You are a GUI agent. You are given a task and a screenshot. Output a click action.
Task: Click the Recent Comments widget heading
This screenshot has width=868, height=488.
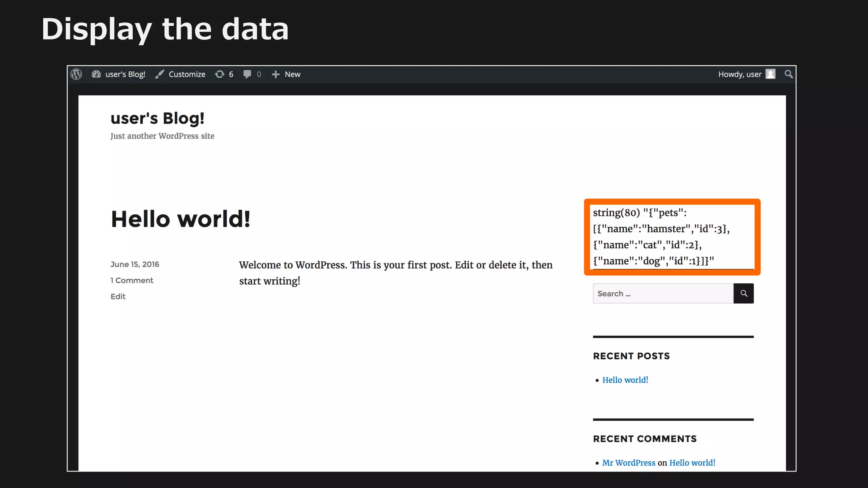645,439
